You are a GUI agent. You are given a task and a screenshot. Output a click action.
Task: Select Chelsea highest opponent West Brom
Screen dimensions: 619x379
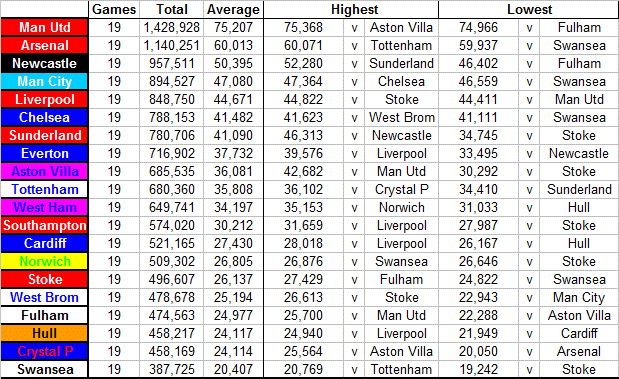(x=401, y=118)
